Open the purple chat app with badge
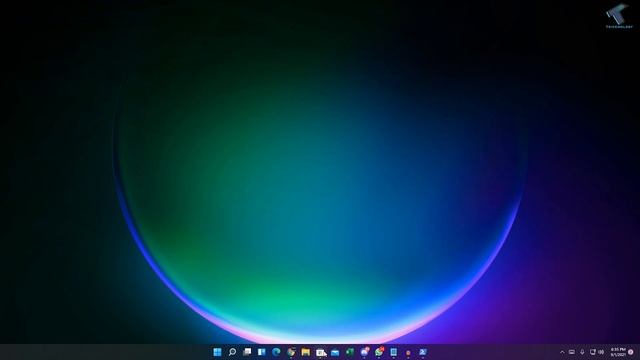640x360 pixels. click(x=364, y=351)
